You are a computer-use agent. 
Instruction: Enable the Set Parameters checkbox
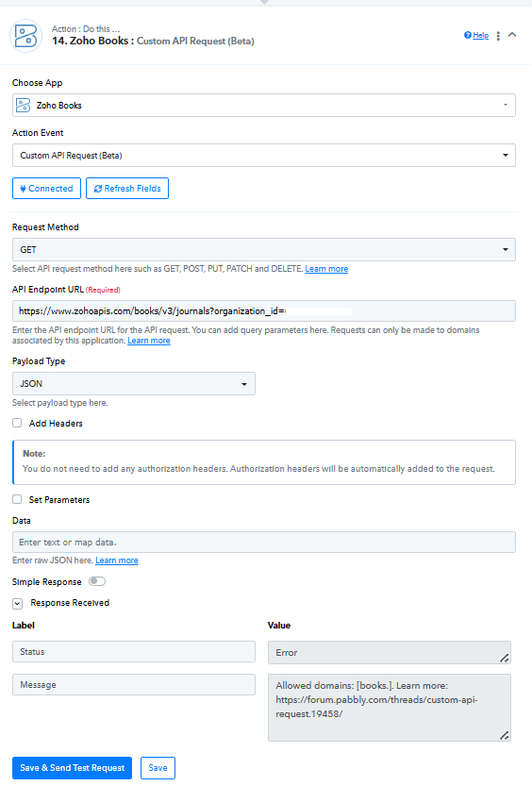coord(17,499)
